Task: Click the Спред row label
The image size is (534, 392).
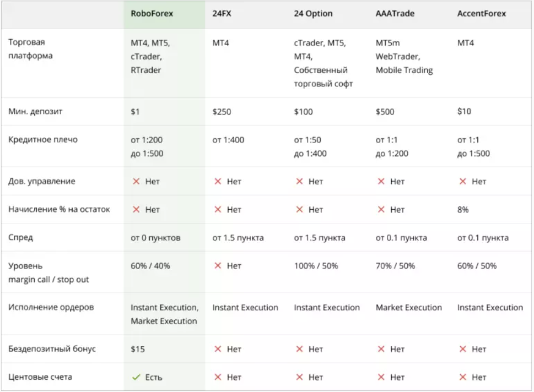Action: click(x=20, y=237)
